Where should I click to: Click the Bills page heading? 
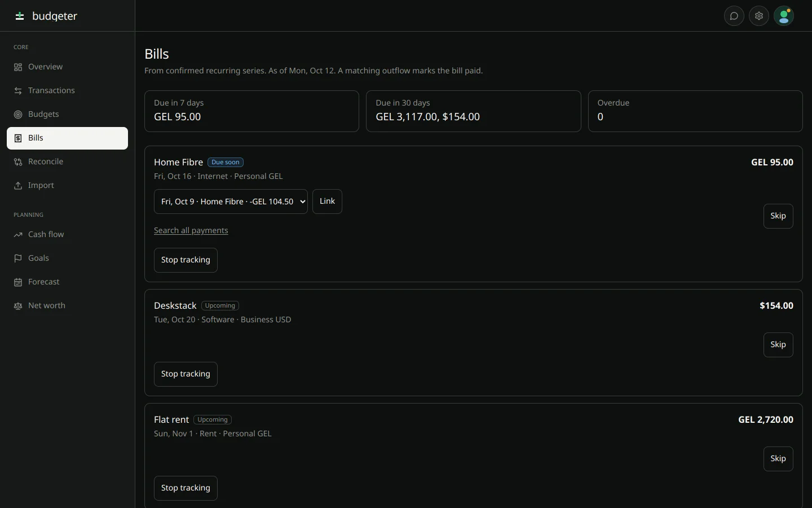point(157,54)
